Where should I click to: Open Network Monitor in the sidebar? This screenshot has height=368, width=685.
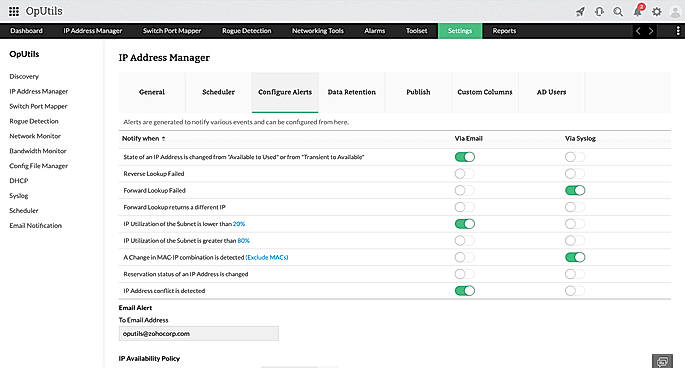[35, 136]
